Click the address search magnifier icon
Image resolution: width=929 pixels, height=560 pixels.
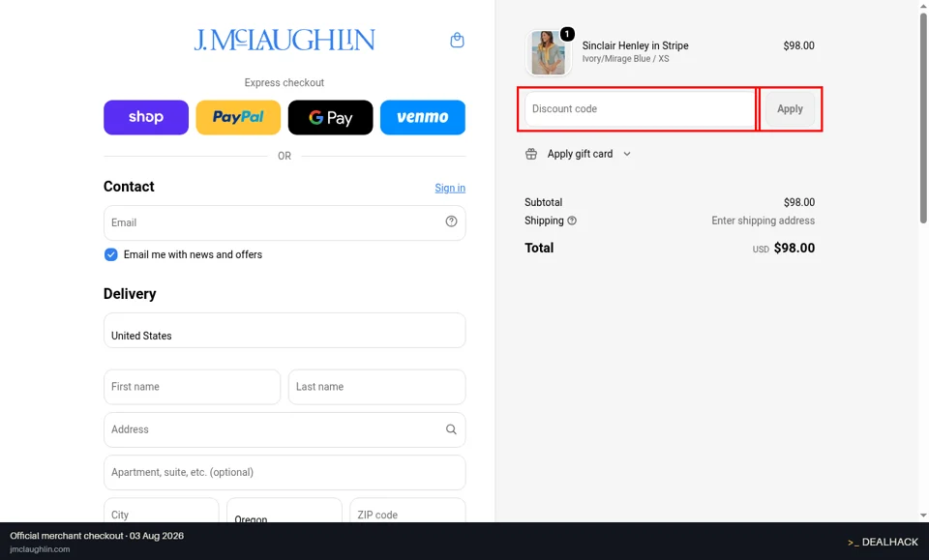(x=452, y=429)
